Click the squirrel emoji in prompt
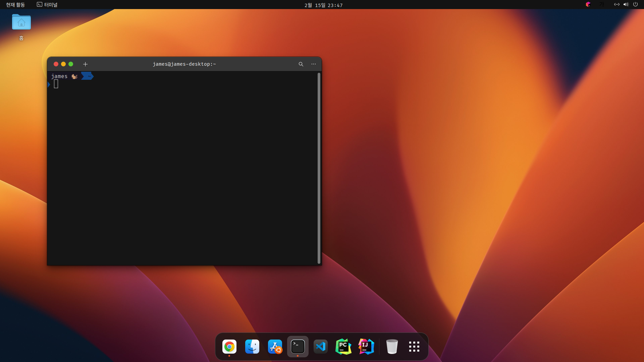 [74, 76]
